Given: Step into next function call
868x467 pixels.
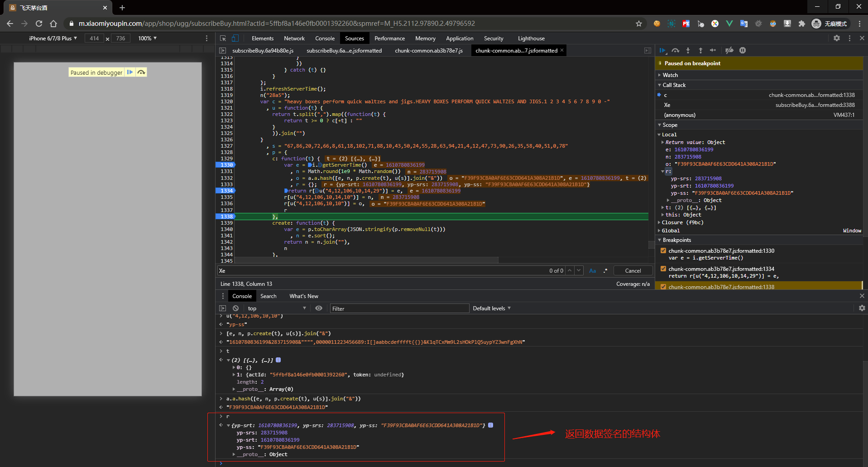Looking at the screenshot, I should coord(688,50).
